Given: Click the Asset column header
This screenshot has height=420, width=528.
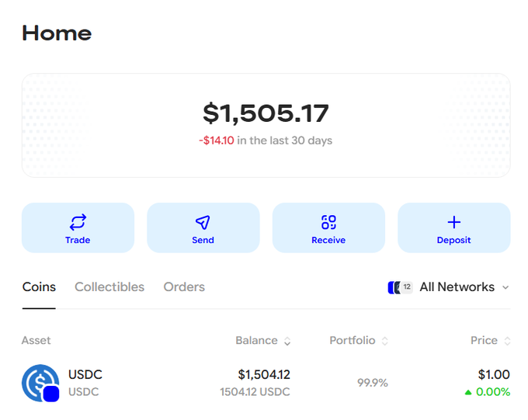Looking at the screenshot, I should 36,341.
